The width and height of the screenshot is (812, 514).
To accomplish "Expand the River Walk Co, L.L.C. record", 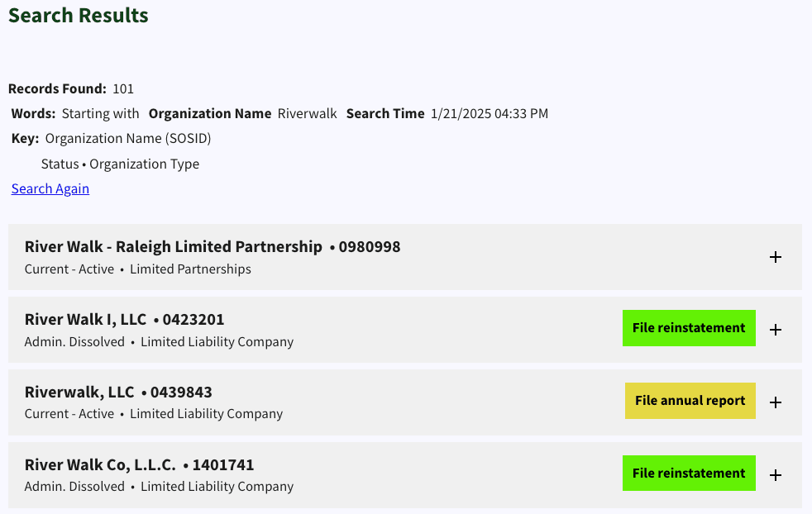I will [x=776, y=474].
